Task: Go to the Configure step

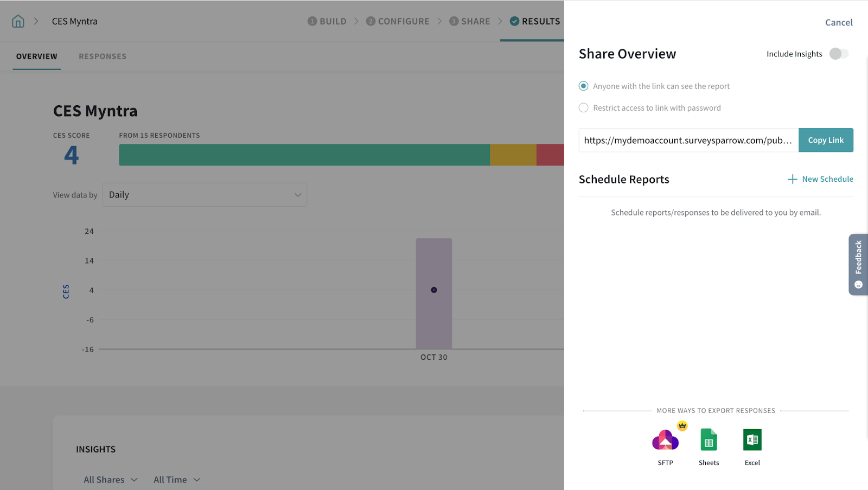Action: (398, 21)
